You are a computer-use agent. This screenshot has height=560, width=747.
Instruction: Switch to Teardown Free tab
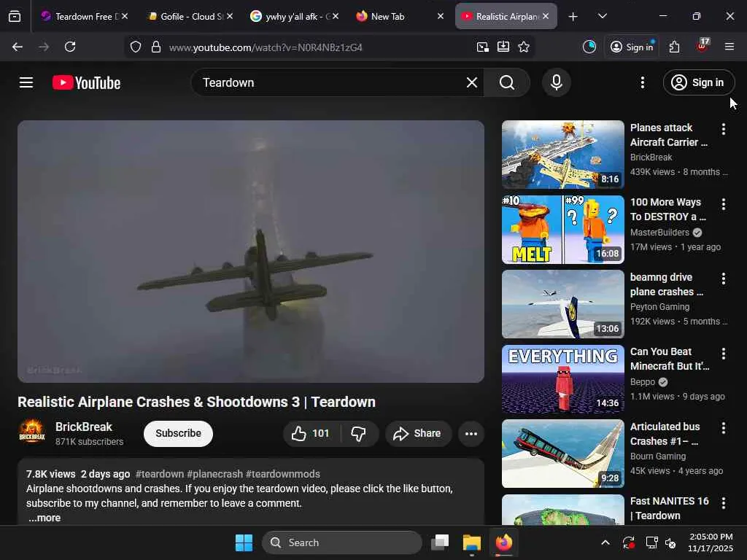click(83, 16)
